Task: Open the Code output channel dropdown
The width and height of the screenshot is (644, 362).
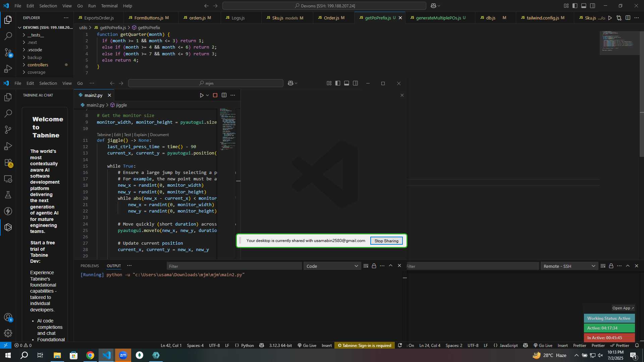Action: 332,266
